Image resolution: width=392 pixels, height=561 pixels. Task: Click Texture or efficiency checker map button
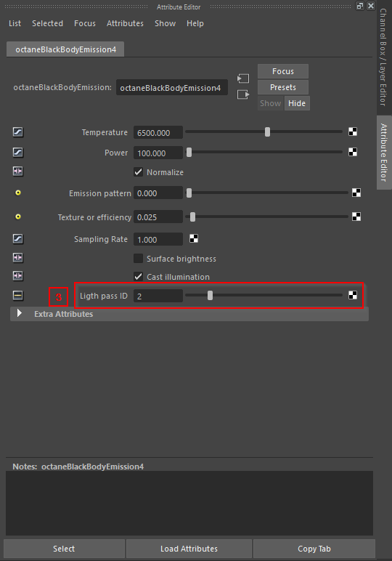[x=356, y=217]
